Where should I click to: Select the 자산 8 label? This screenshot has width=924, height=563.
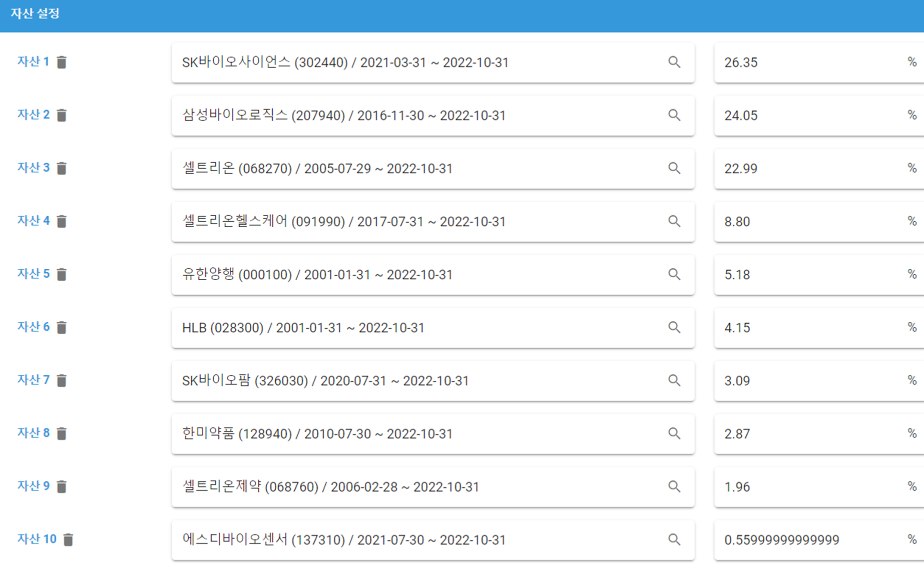click(x=34, y=433)
